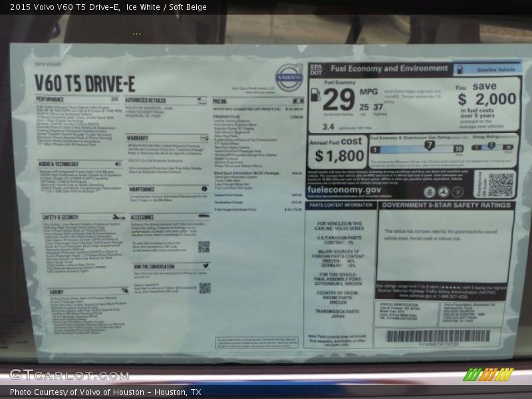Click the SAFETY & SECURITY section heading
The width and height of the screenshot is (532, 399).
coord(60,217)
